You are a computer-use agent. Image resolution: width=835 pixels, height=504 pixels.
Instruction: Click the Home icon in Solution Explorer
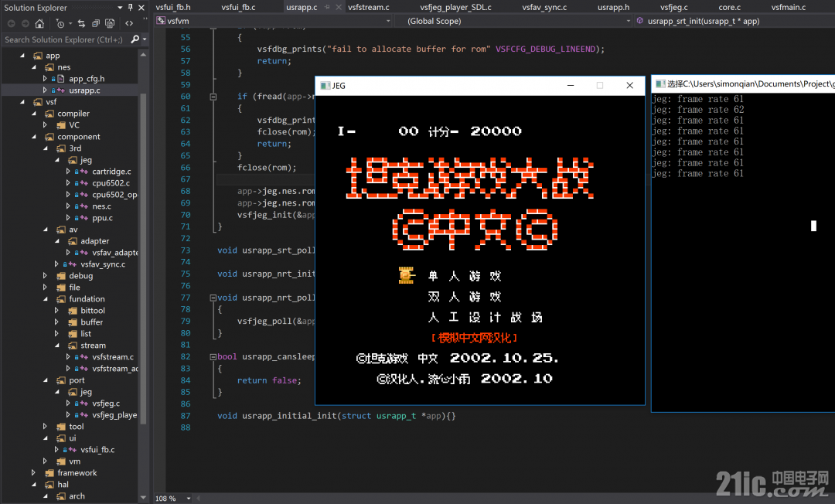pyautogui.click(x=39, y=23)
